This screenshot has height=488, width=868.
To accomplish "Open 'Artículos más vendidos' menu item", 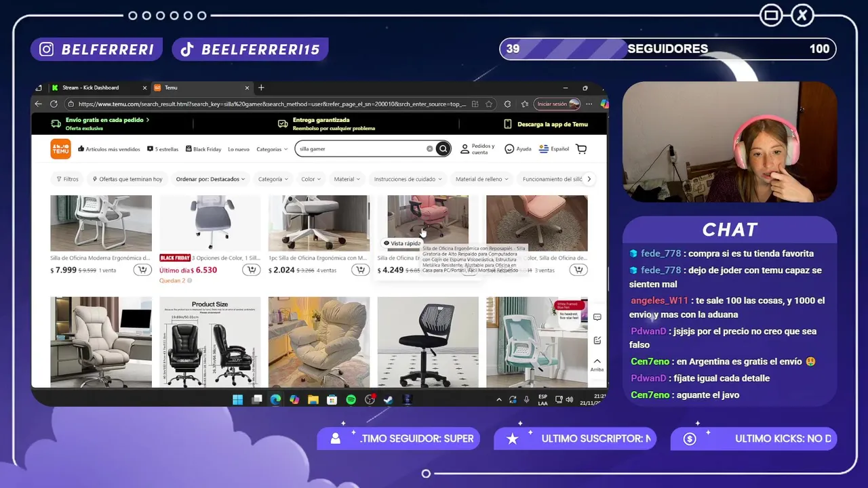I will coord(109,149).
